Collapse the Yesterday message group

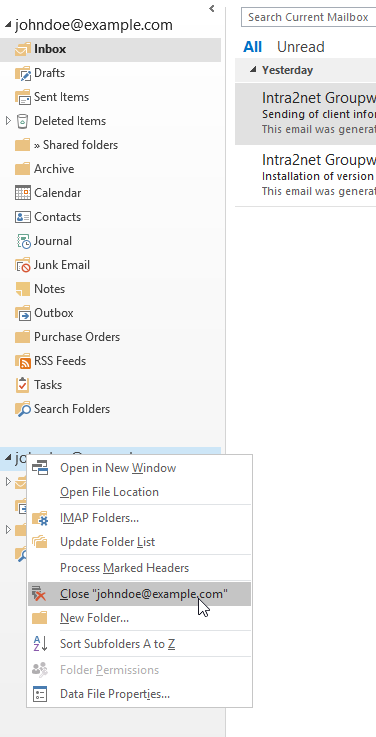pos(253,70)
